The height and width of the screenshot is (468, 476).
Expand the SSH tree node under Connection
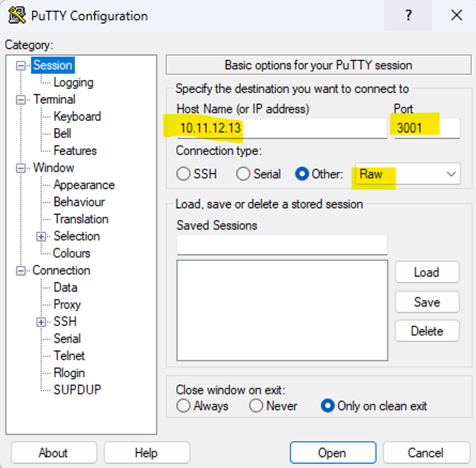[x=41, y=322]
